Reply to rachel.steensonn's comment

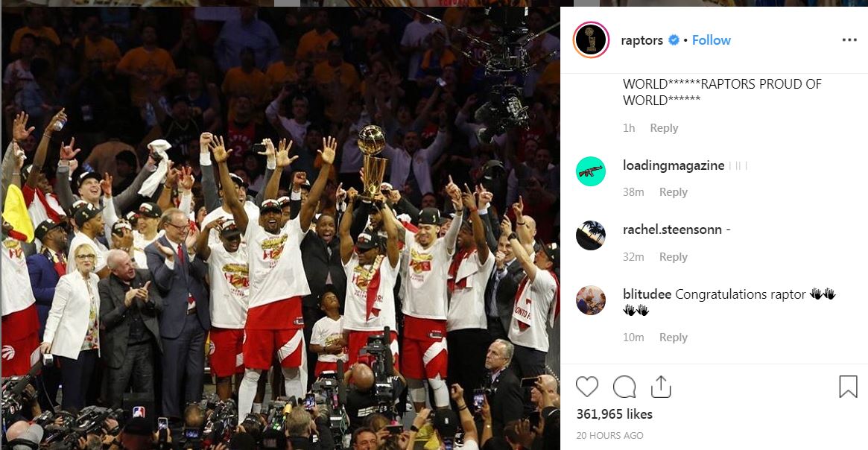(673, 257)
